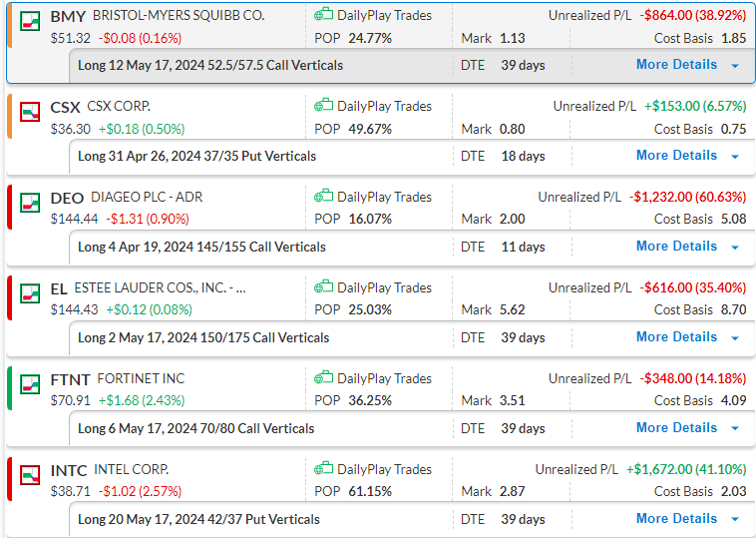Click the $51.32 BMY price
The height and width of the screenshot is (538, 756).
[71, 38]
